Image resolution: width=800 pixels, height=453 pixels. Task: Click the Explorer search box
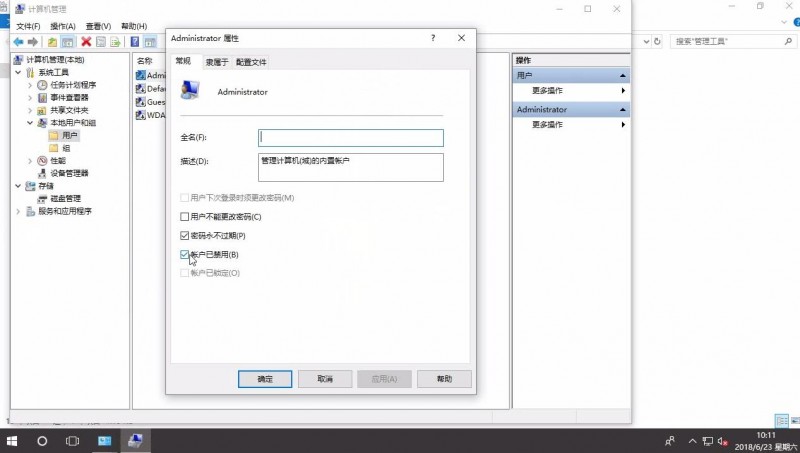click(x=733, y=41)
